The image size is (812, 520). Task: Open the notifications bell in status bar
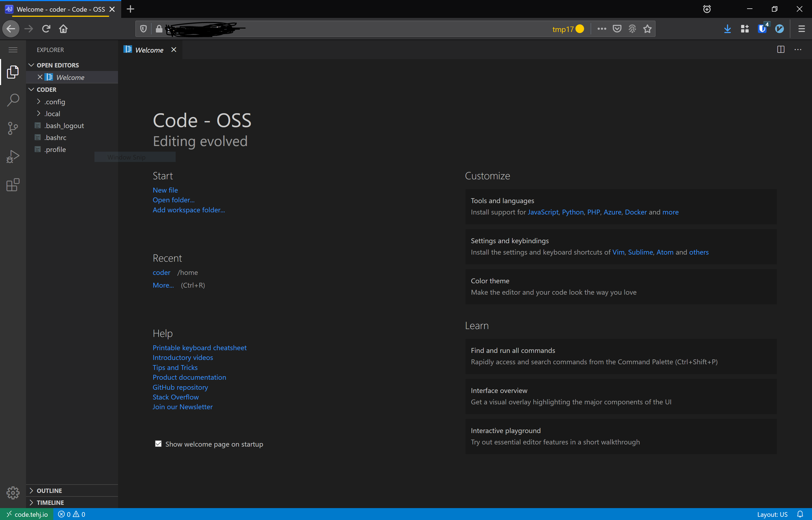click(800, 514)
